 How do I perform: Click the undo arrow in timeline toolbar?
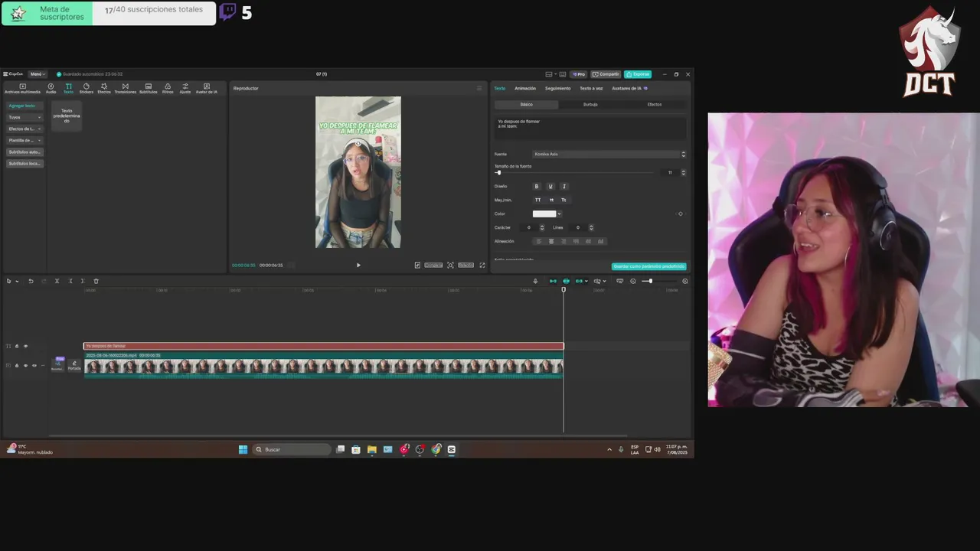tap(31, 281)
